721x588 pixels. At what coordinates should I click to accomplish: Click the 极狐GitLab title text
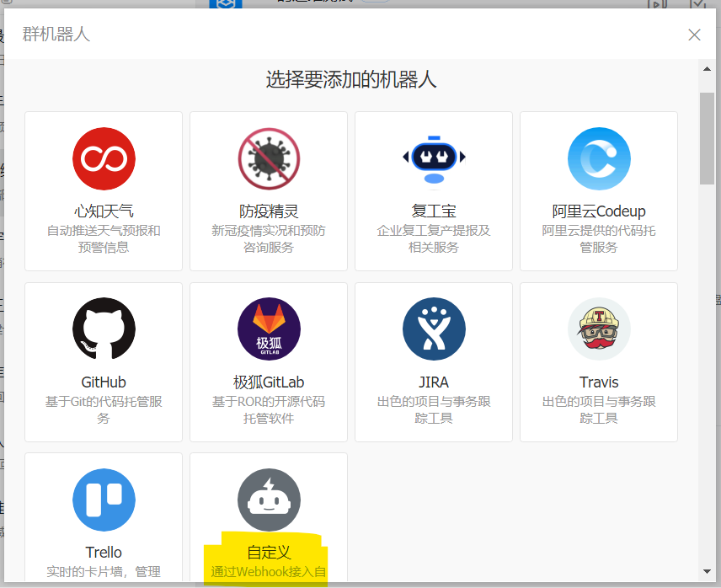(x=269, y=382)
